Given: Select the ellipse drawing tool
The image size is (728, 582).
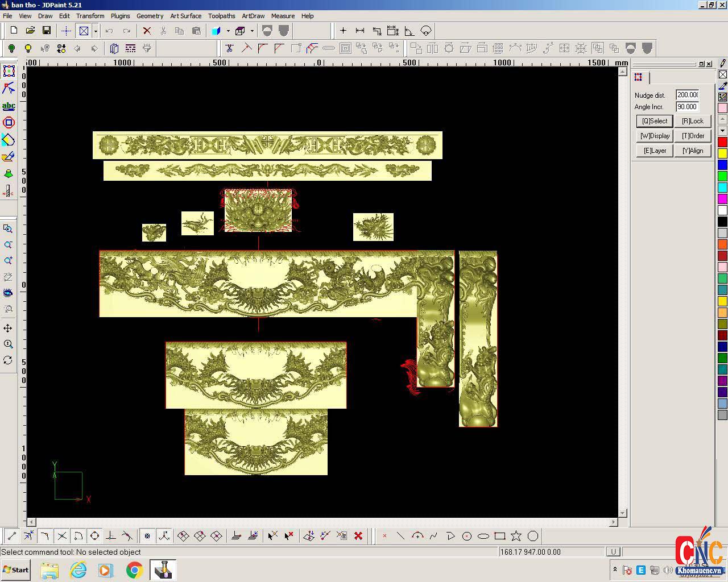Looking at the screenshot, I should [x=483, y=536].
